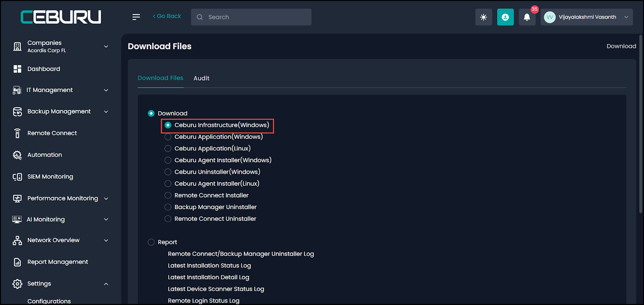Click Latest Device Scanner Status Log
The width and height of the screenshot is (644, 305).
pos(216,289)
